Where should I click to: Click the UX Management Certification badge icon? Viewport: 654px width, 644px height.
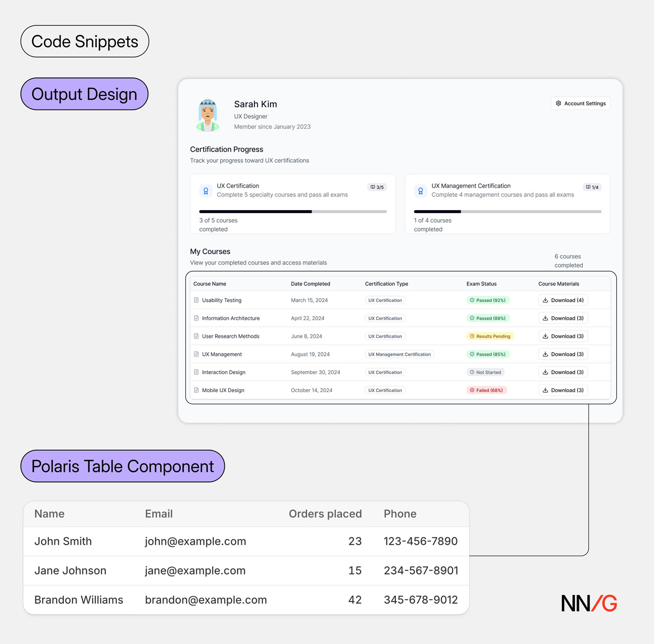coord(421,191)
